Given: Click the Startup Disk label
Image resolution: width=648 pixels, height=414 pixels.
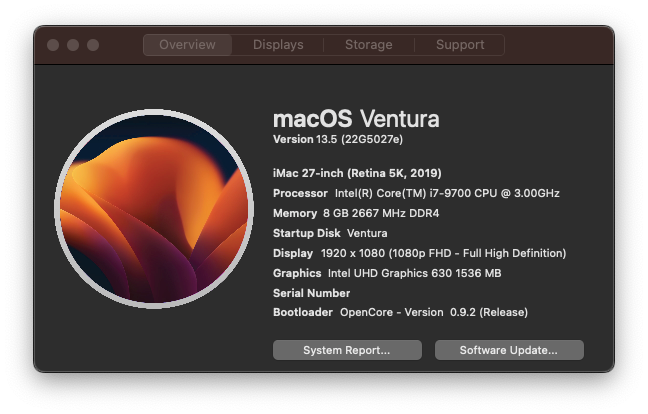Looking at the screenshot, I should pos(307,233).
